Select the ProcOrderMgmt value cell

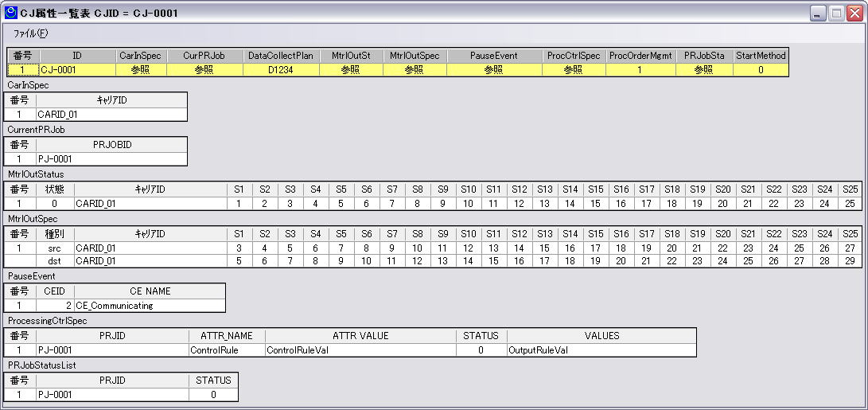pos(640,70)
